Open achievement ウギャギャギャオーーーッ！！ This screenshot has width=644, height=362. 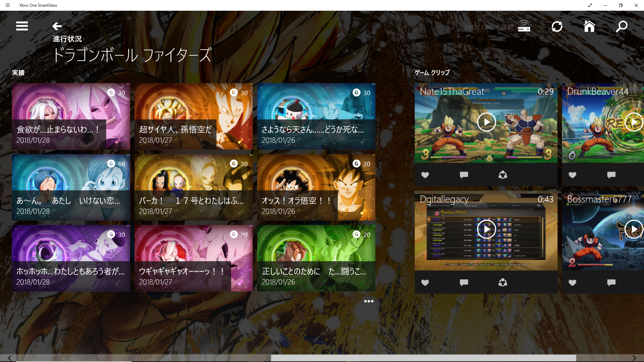click(194, 258)
